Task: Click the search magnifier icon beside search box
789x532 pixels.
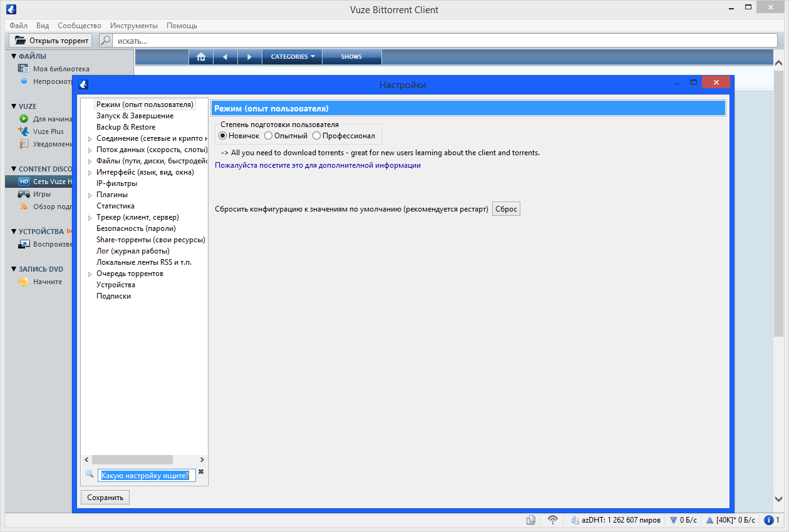Action: tap(106, 40)
